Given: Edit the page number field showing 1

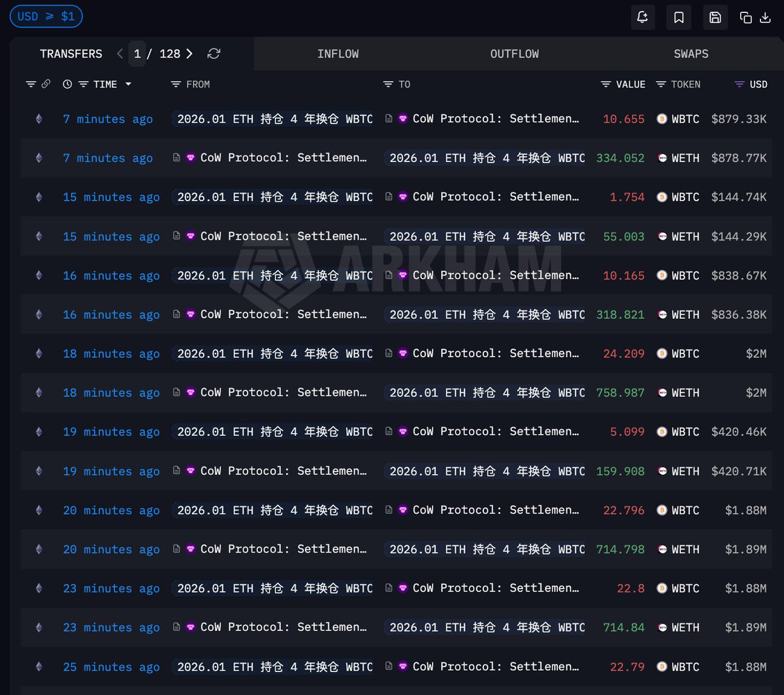Looking at the screenshot, I should [x=137, y=54].
